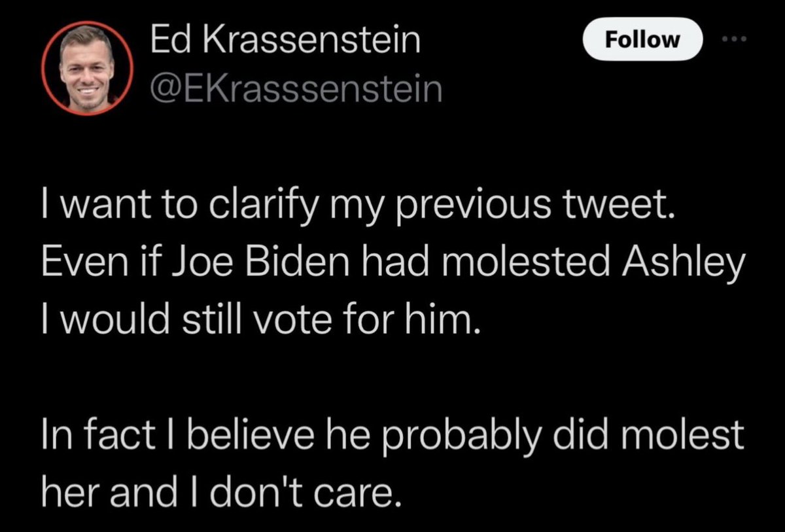Click the Follow button
The image size is (785, 532).
pyautogui.click(x=642, y=40)
